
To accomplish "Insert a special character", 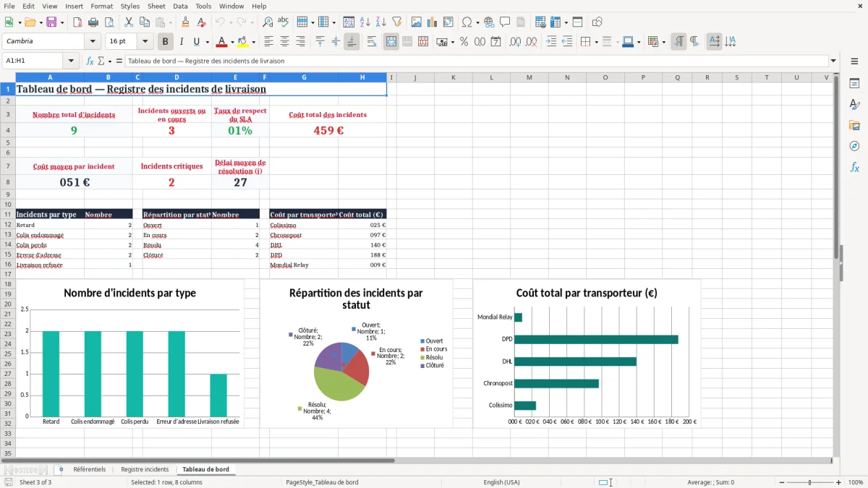I will 467,22.
